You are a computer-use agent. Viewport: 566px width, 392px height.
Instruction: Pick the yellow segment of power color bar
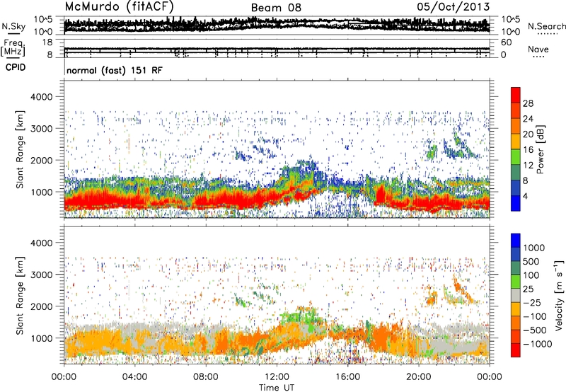click(x=516, y=142)
